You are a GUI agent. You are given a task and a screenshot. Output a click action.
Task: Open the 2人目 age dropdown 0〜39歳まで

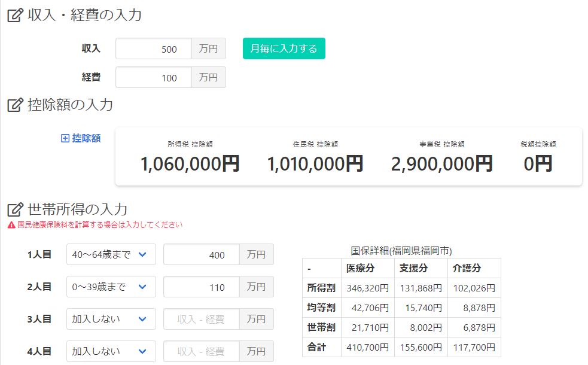pyautogui.click(x=111, y=287)
